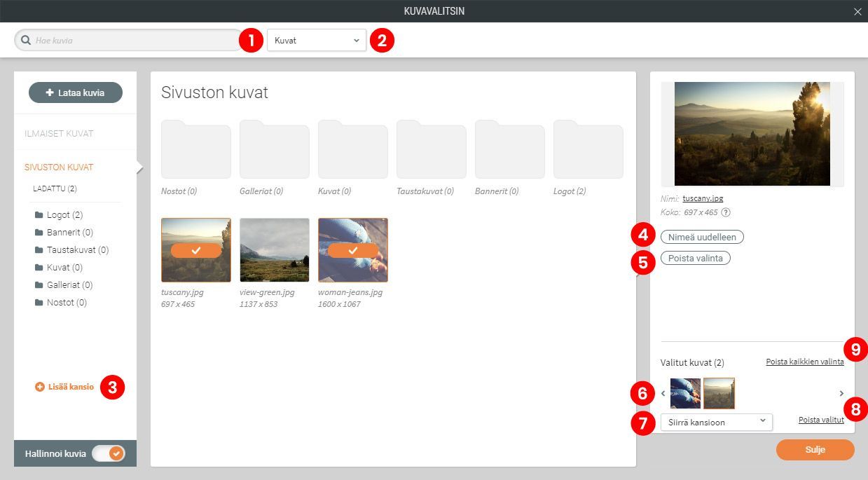Click the Hae kuvia search field
Viewport: 868px width, 480px height.
133,41
